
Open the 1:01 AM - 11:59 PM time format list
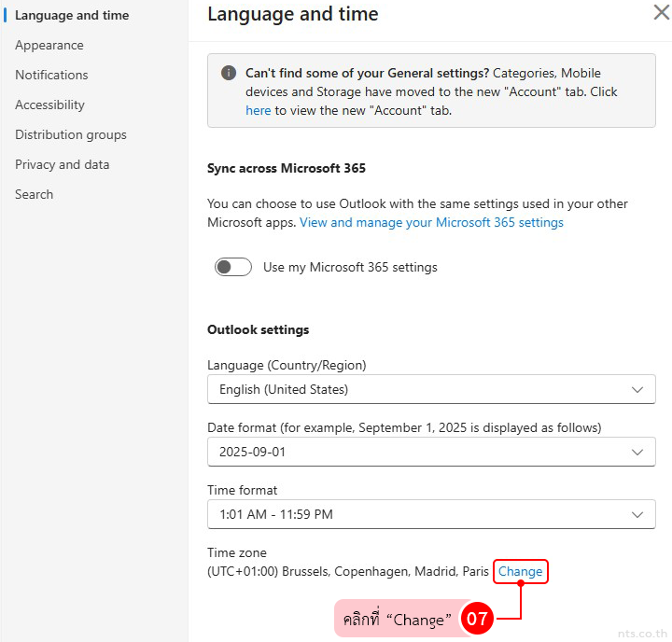tap(420, 514)
